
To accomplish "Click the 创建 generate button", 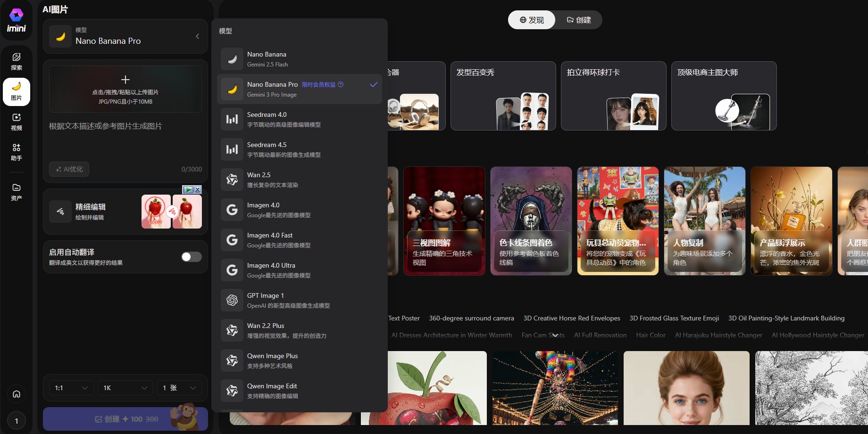I will coord(125,419).
